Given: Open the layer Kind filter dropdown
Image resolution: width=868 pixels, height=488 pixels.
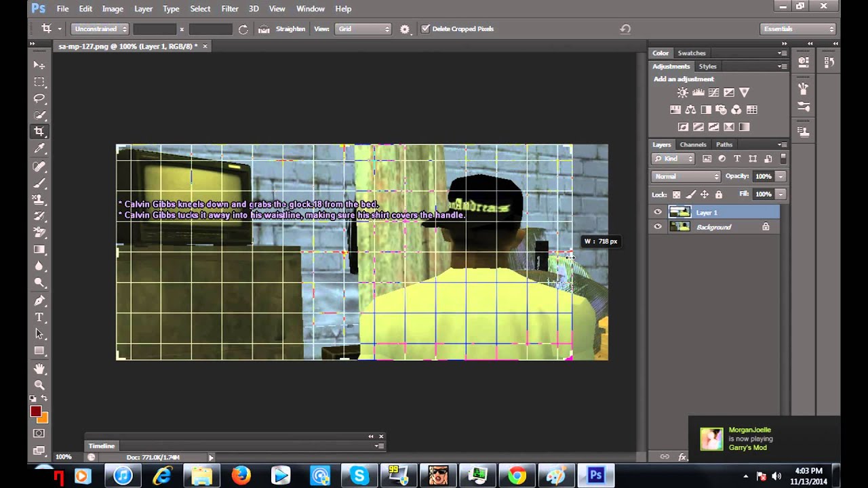Looking at the screenshot, I should (x=673, y=159).
